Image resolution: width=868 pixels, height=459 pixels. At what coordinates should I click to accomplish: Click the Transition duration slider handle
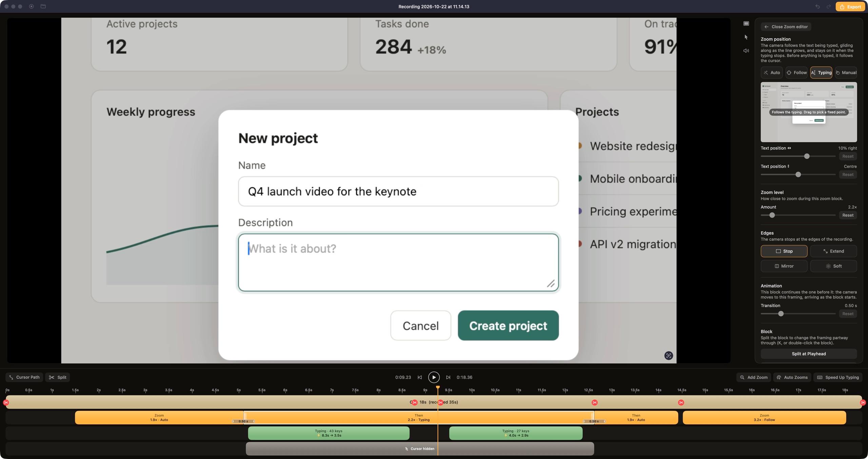tap(781, 314)
